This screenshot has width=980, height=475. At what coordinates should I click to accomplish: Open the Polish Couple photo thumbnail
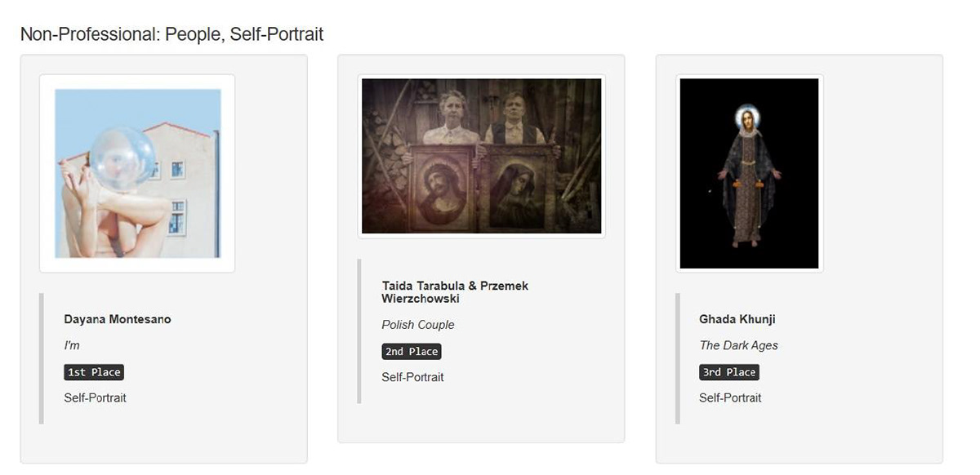click(481, 156)
